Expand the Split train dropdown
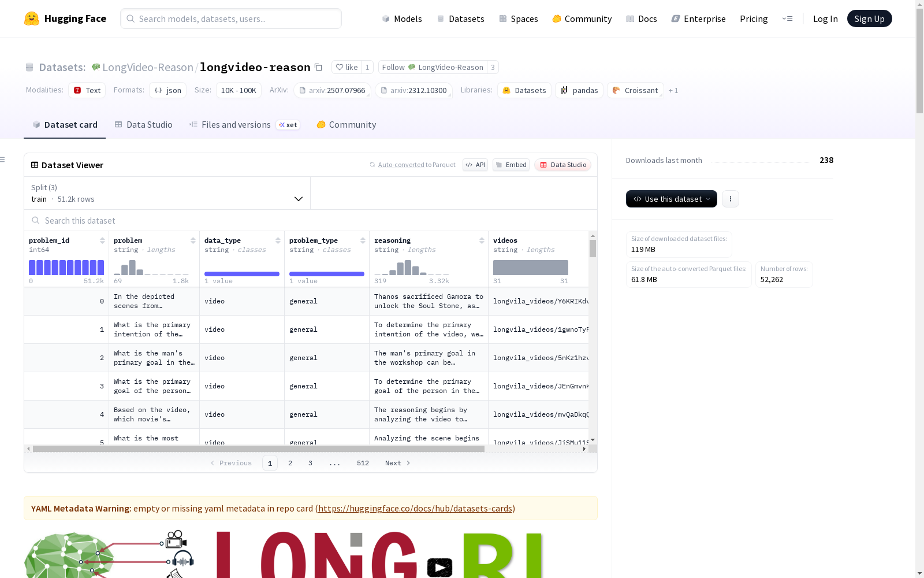The width and height of the screenshot is (924, 578). [x=167, y=193]
